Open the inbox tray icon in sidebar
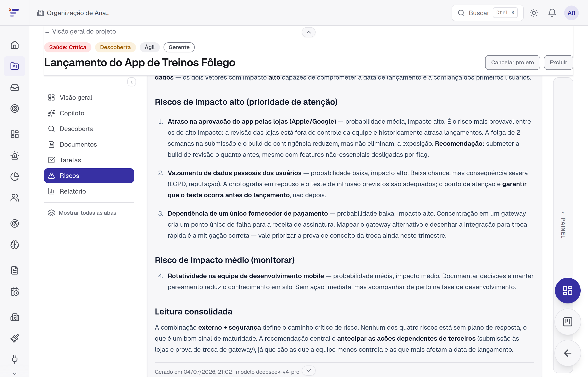This screenshot has width=588, height=377. click(x=15, y=87)
